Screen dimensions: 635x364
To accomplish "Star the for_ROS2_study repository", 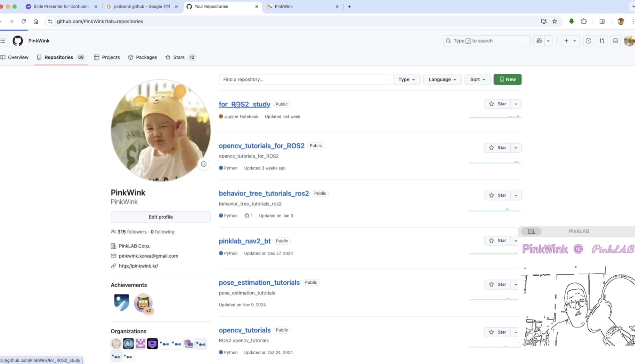I will coord(497,104).
